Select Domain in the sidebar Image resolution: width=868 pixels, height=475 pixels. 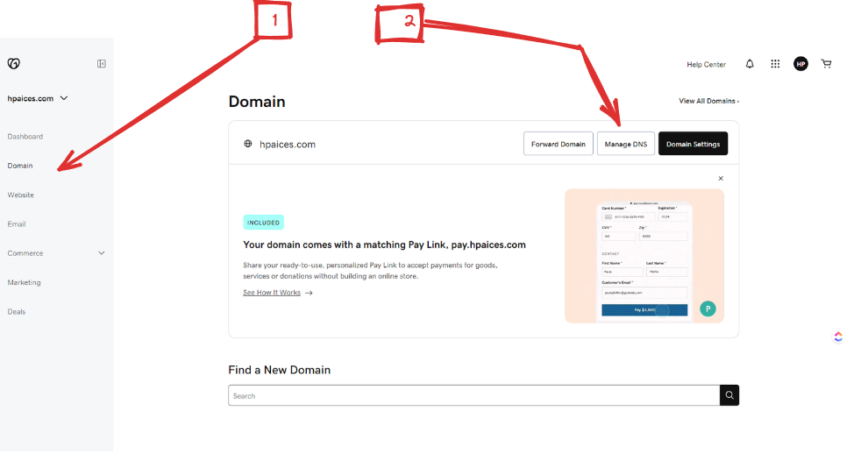tap(20, 166)
